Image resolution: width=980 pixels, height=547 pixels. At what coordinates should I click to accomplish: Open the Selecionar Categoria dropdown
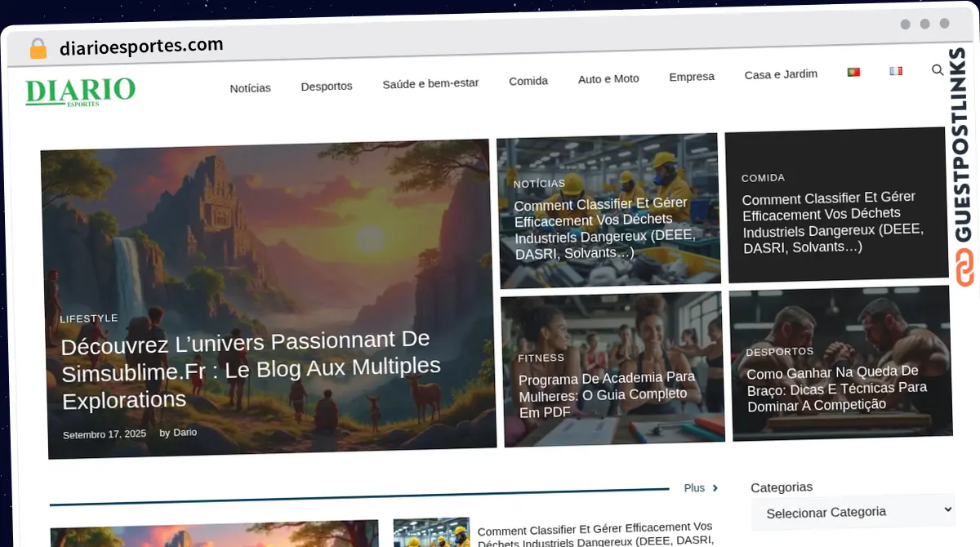(x=853, y=512)
